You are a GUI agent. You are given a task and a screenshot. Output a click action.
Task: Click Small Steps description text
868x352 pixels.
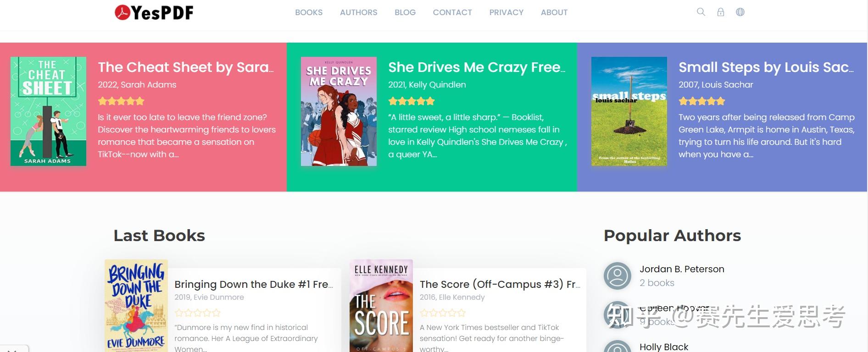click(767, 136)
